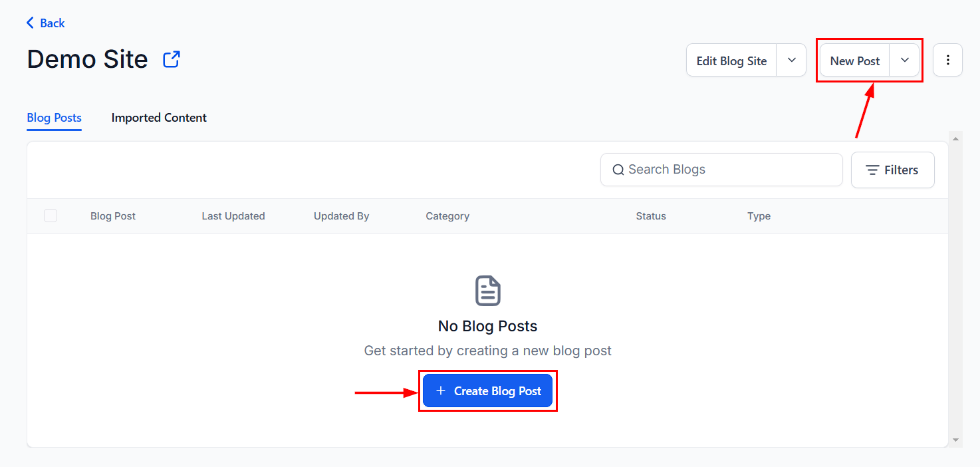
Task: Click the New Post button
Action: (854, 61)
